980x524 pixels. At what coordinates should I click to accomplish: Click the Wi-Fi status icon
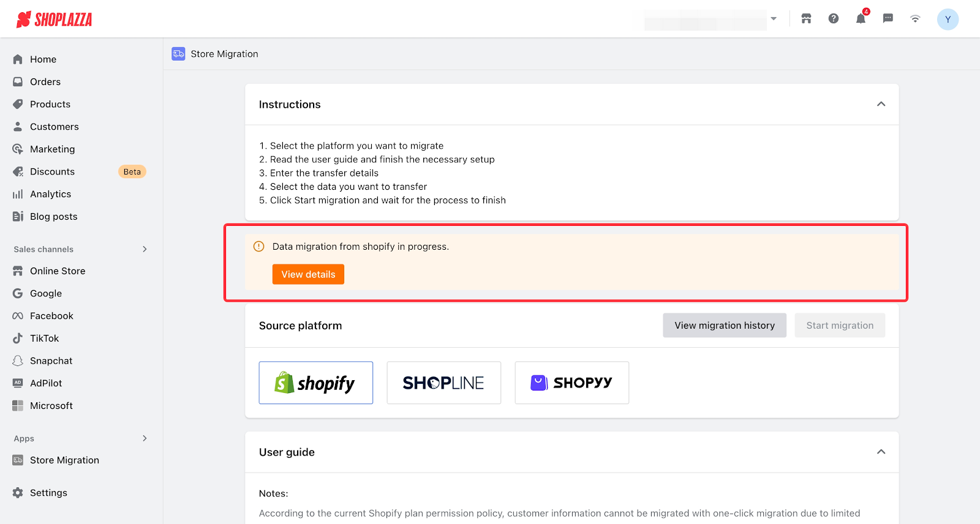pos(915,19)
